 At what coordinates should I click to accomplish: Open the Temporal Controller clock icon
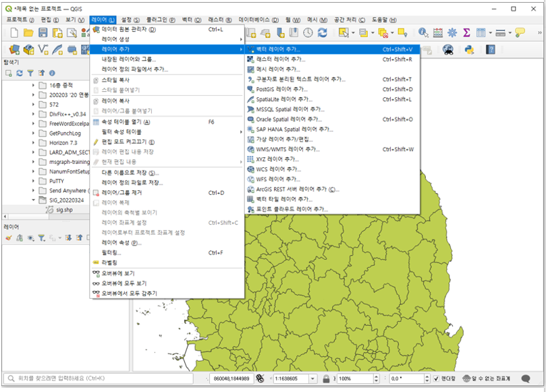pyautogui.click(x=308, y=33)
